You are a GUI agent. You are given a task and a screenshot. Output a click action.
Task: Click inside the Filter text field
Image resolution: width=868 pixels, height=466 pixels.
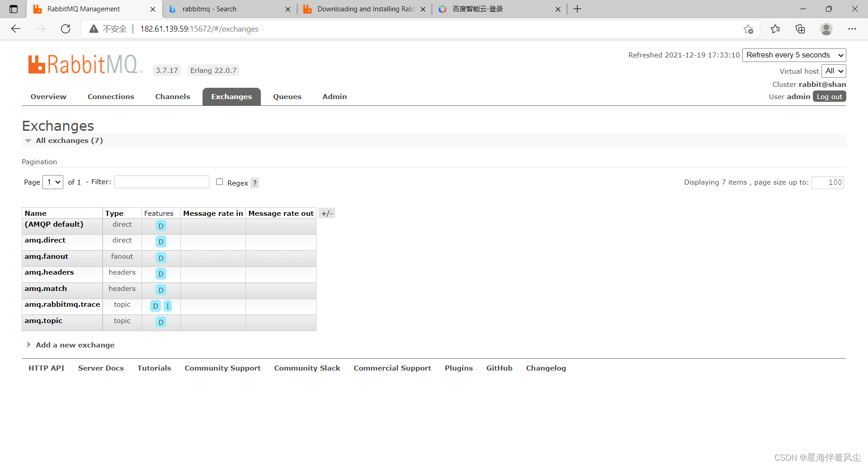point(161,181)
